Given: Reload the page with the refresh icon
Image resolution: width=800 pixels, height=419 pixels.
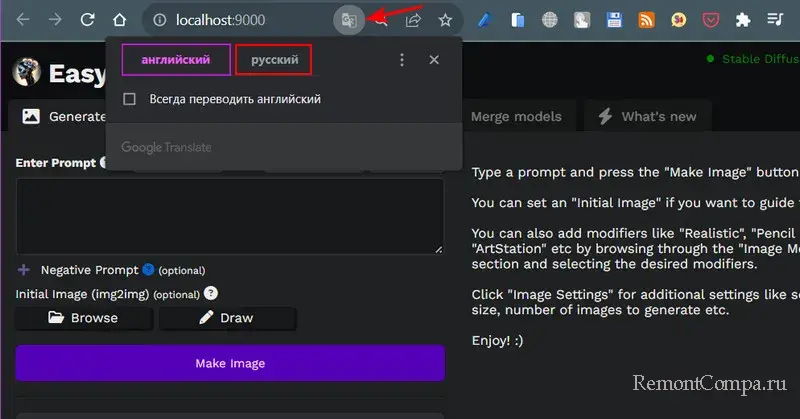Looking at the screenshot, I should (x=87, y=19).
